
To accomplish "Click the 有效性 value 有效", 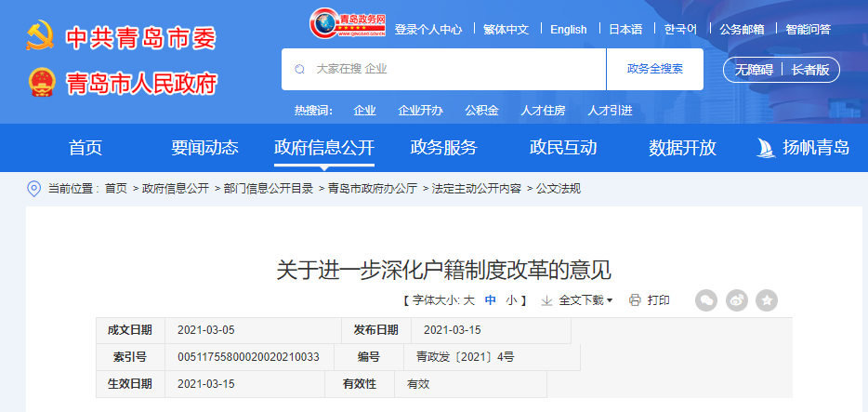I will coord(418,384).
